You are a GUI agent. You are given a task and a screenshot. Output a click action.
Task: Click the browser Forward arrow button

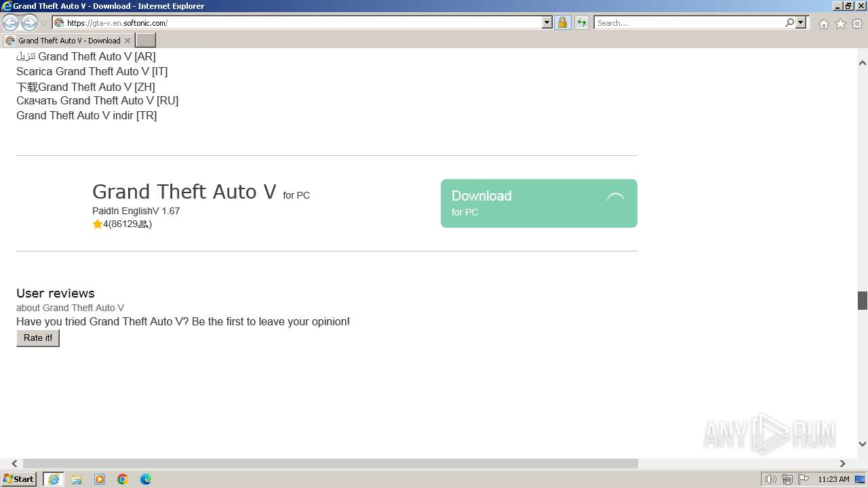[29, 22]
